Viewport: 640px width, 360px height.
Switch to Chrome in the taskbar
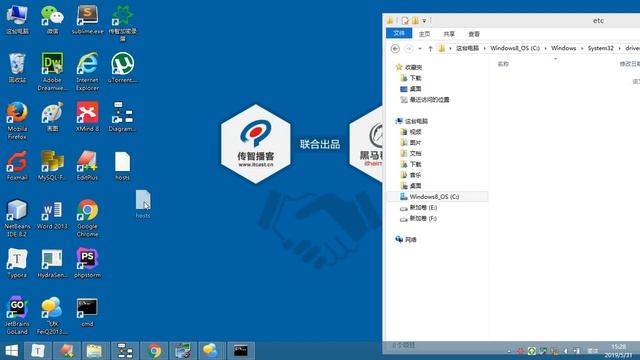pyautogui.click(x=154, y=351)
